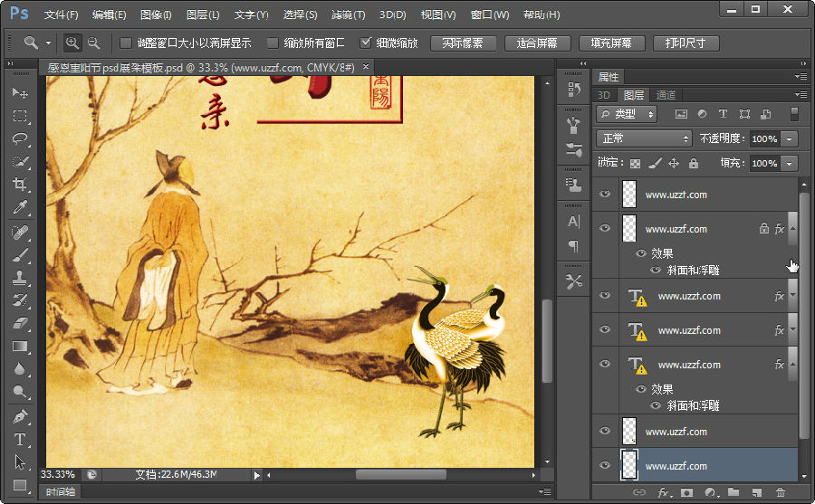Click the create new group folder icon

tap(733, 492)
